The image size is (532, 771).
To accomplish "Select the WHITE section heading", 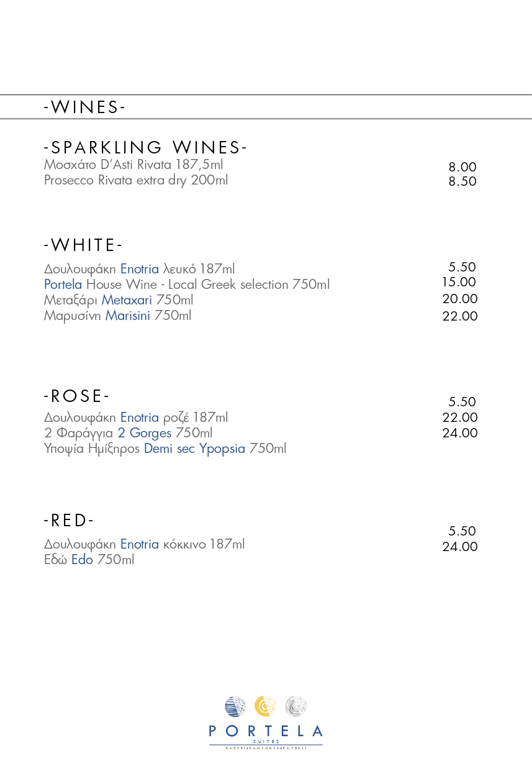I will pyautogui.click(x=83, y=245).
